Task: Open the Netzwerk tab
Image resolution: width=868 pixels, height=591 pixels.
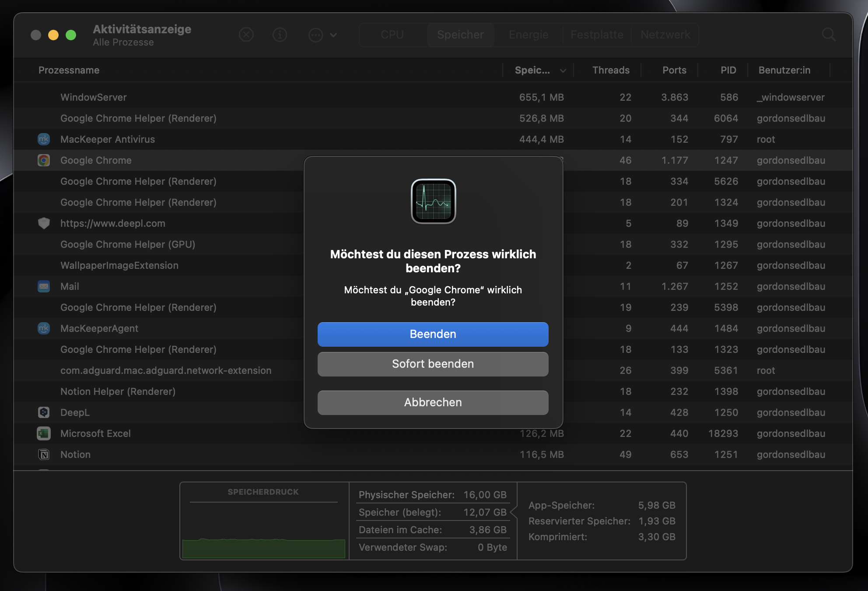Action: click(665, 35)
